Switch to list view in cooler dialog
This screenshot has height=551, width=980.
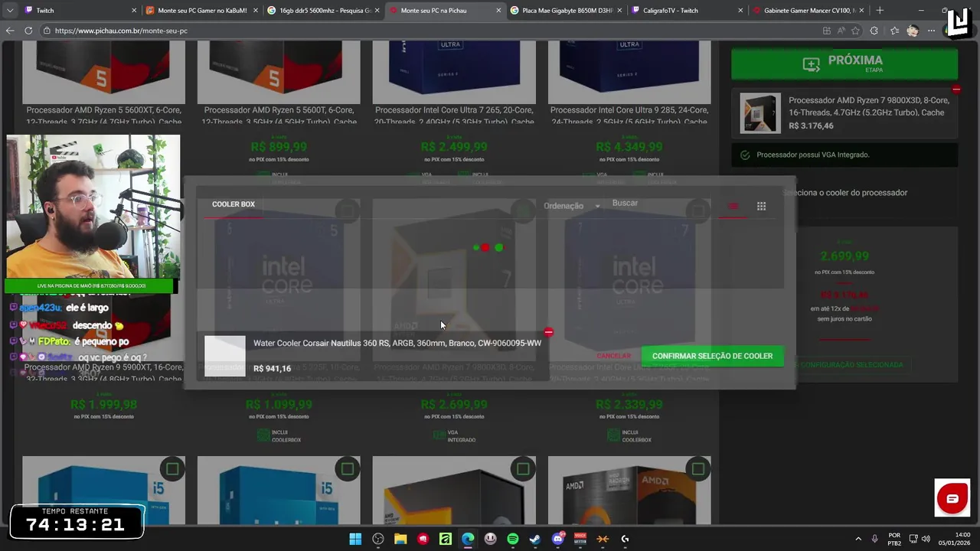tap(733, 206)
